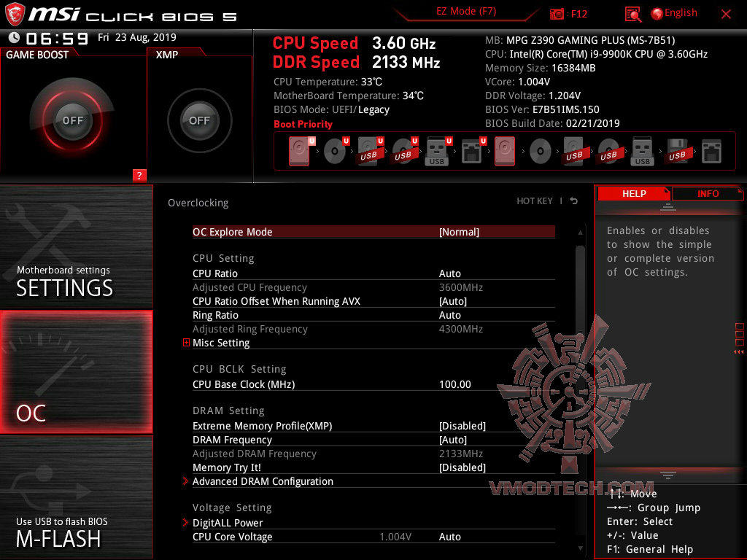This screenshot has height=560, width=747.
Task: Switch to the INFO tab
Action: tap(708, 193)
